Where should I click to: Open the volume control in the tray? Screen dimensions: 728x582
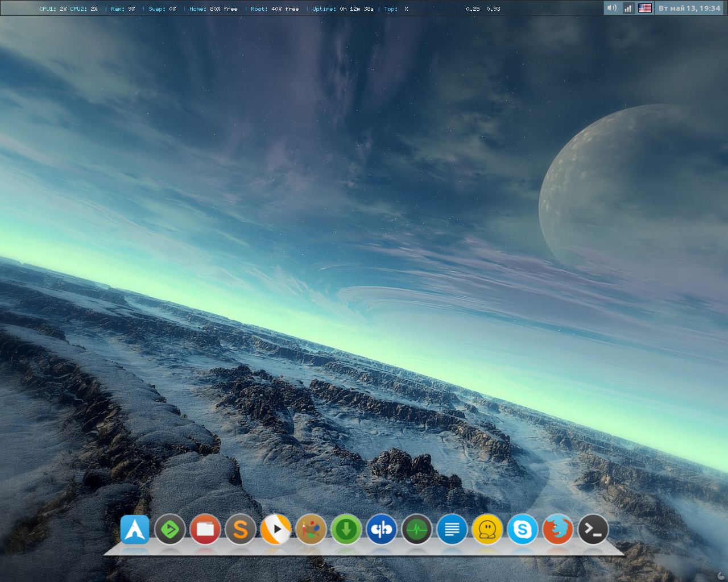pos(612,8)
